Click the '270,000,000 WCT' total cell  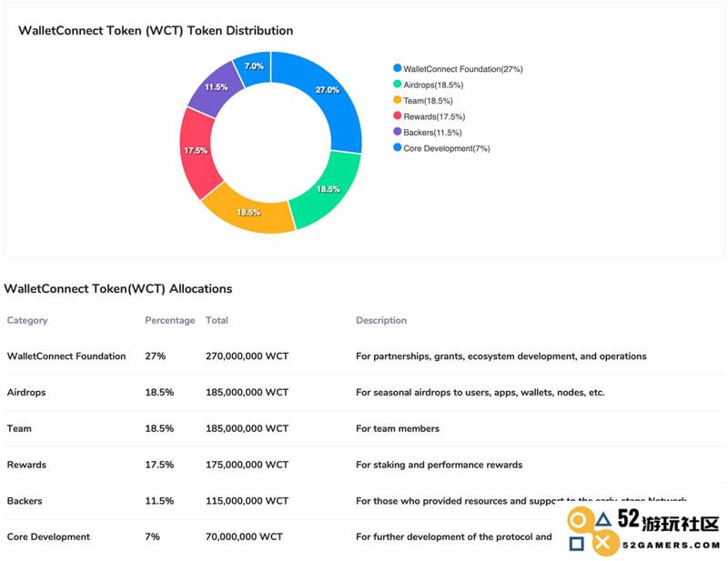tap(247, 356)
